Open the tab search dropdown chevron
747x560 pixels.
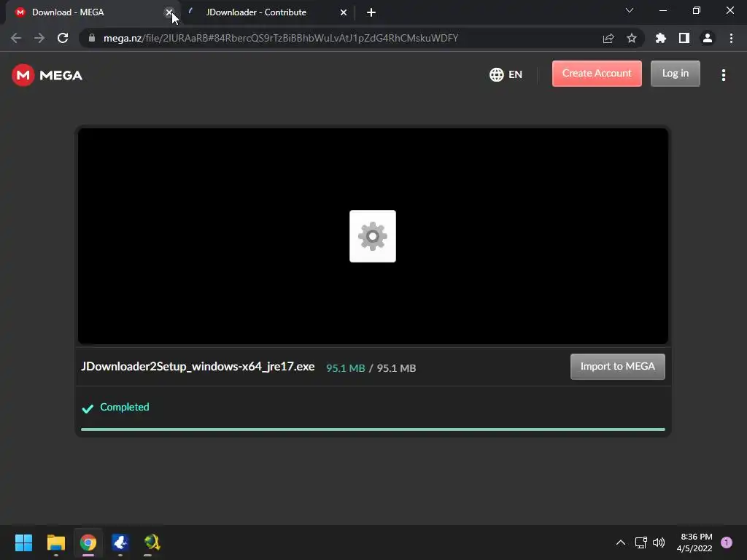tap(630, 10)
